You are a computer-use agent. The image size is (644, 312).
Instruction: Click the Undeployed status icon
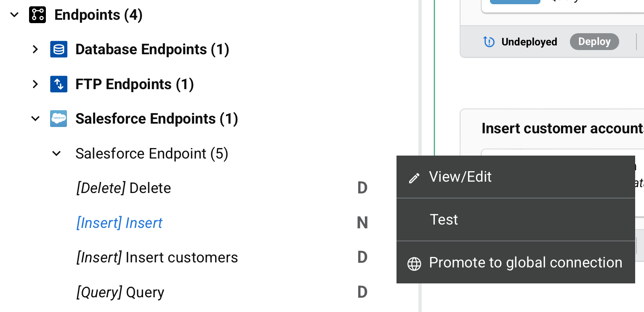coord(489,42)
